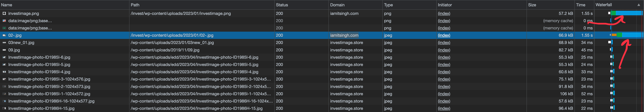Toggle the Waterfall sort arrow
Screen dimensions: 644x112
(x=638, y=5)
